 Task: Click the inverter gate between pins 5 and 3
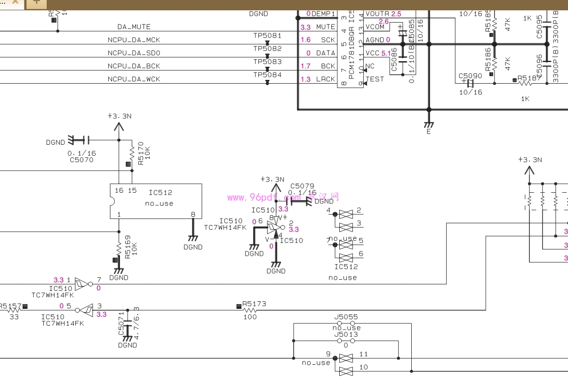point(85,310)
